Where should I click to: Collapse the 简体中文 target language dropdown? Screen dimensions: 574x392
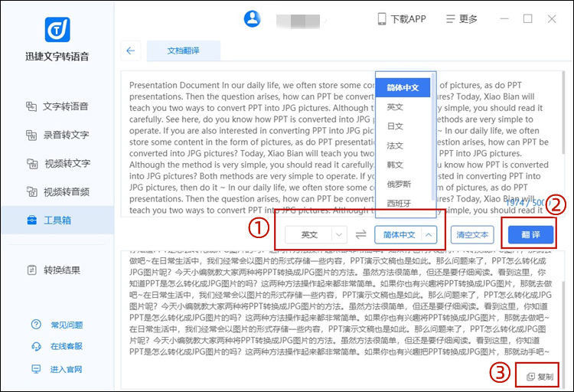(406, 235)
